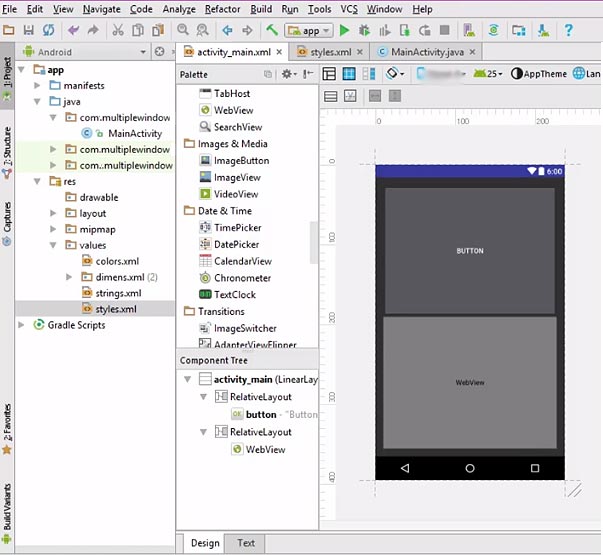Show Design view surface icon
This screenshot has height=555, width=603.
click(x=329, y=73)
